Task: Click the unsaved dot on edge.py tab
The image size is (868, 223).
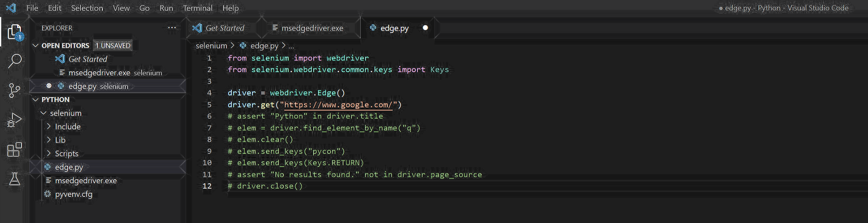Action: click(425, 28)
